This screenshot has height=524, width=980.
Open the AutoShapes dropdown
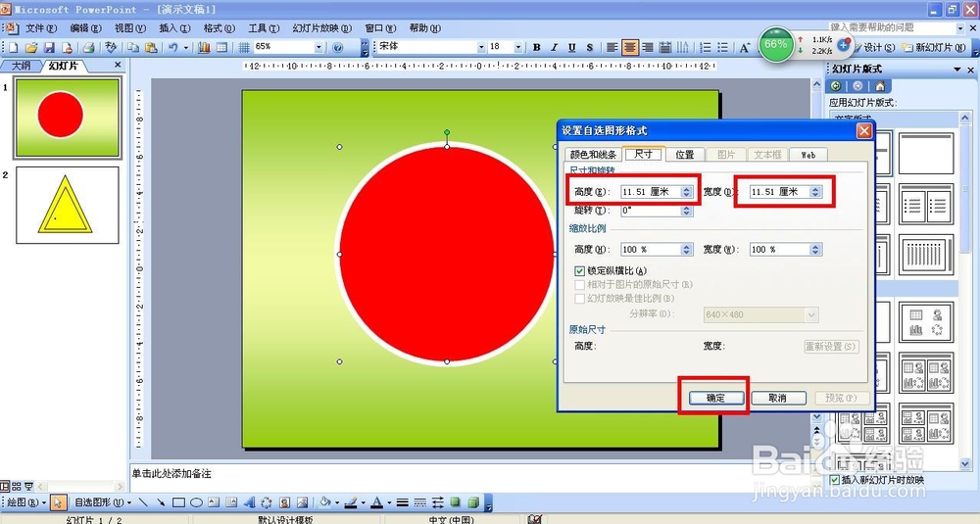103,502
